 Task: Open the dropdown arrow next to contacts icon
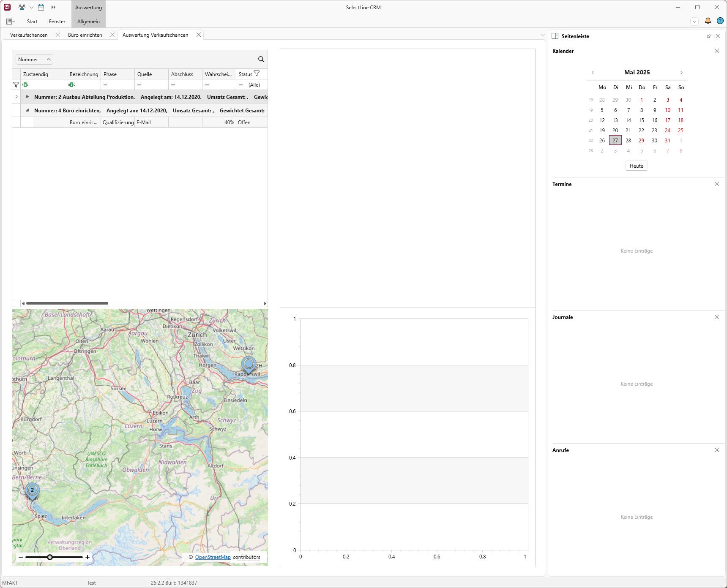point(31,7)
